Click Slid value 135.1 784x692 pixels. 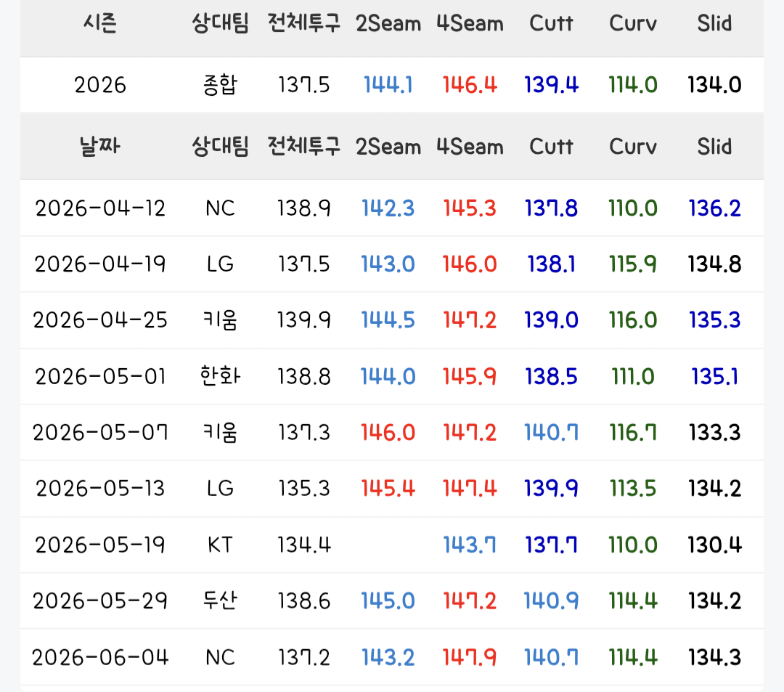[714, 377]
